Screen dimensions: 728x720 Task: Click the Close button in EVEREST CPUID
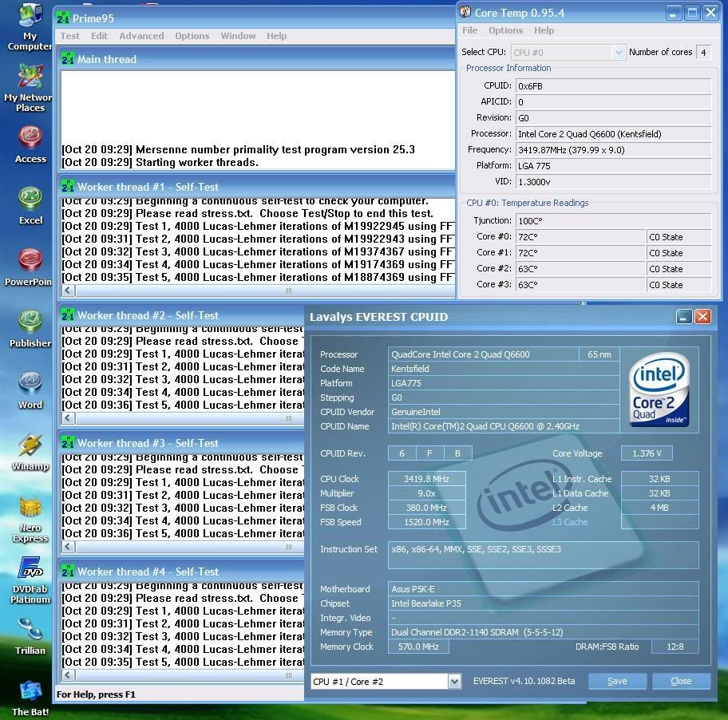coord(681,681)
